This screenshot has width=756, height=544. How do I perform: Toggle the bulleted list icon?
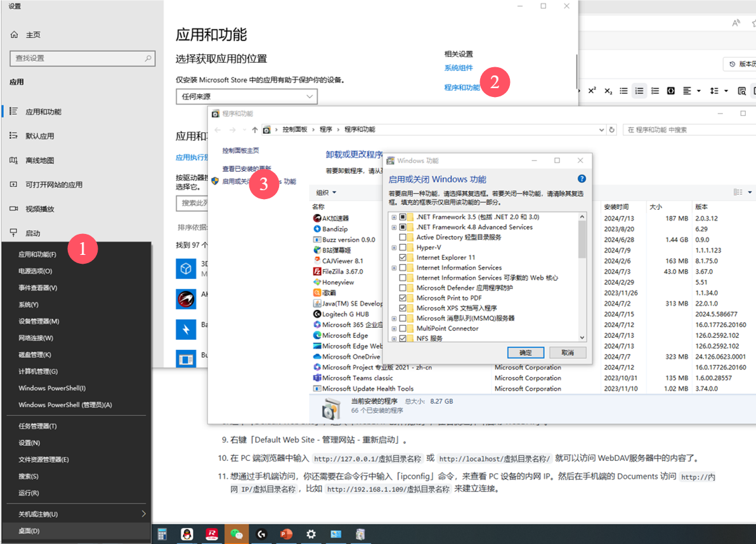pyautogui.click(x=623, y=91)
